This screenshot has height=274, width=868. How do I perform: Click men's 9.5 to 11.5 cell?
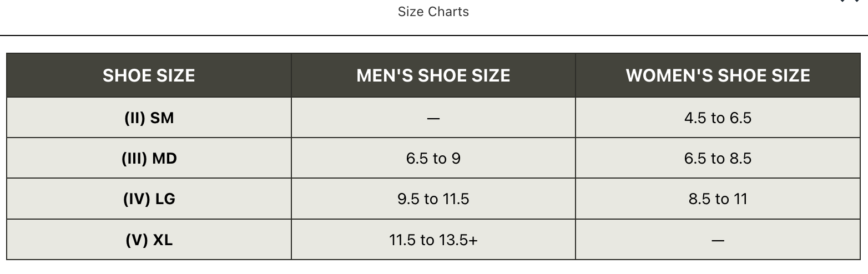(433, 199)
